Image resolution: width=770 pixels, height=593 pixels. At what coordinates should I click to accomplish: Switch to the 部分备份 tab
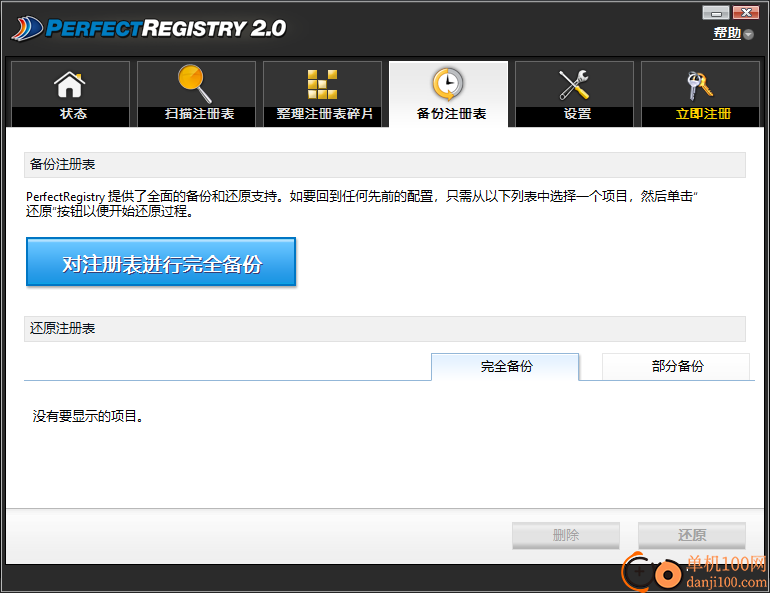[x=676, y=366]
